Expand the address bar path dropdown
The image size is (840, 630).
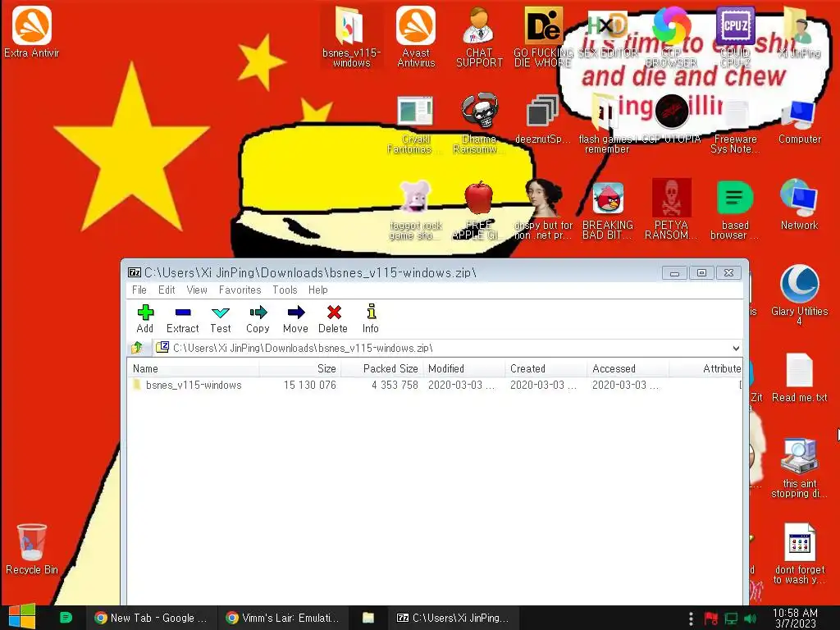736,348
